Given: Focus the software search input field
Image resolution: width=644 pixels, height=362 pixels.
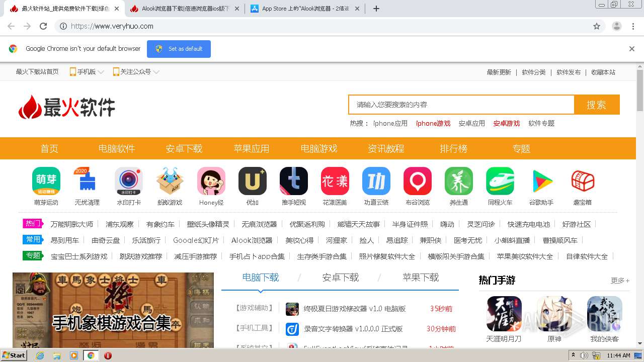Looking at the screenshot, I should pos(461,105).
